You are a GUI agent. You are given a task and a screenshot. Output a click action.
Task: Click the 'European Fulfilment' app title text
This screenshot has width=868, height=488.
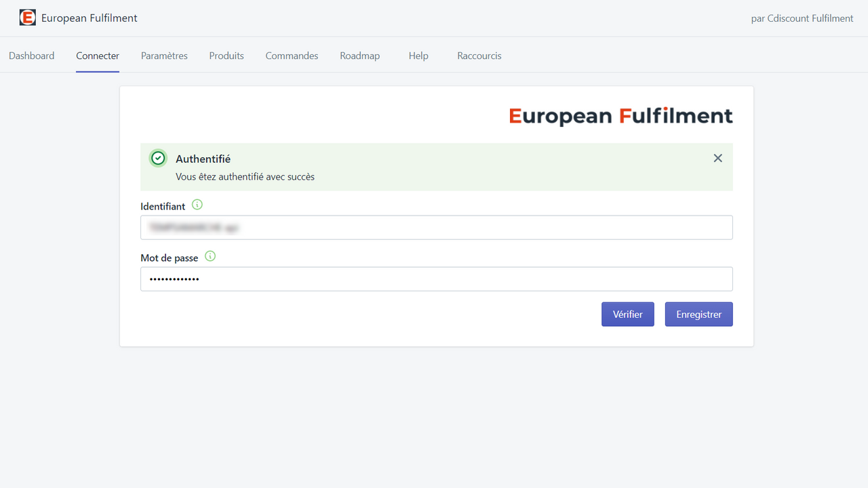point(90,18)
